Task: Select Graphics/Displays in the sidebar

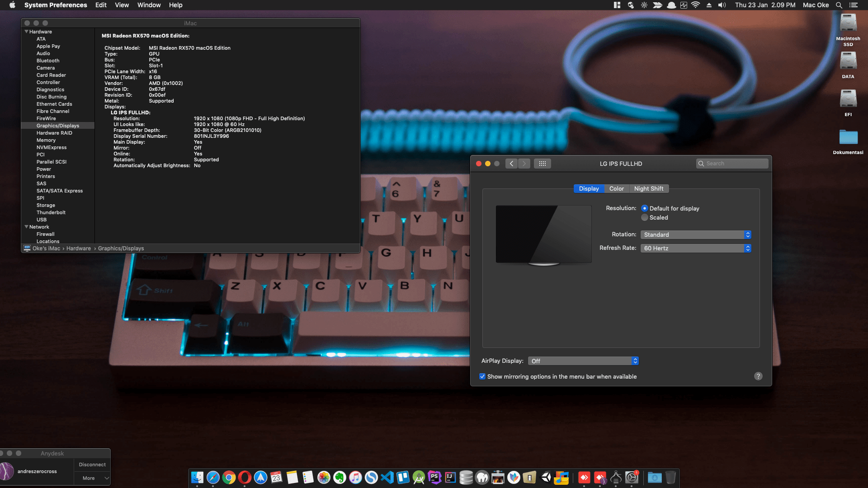Action: (58, 126)
